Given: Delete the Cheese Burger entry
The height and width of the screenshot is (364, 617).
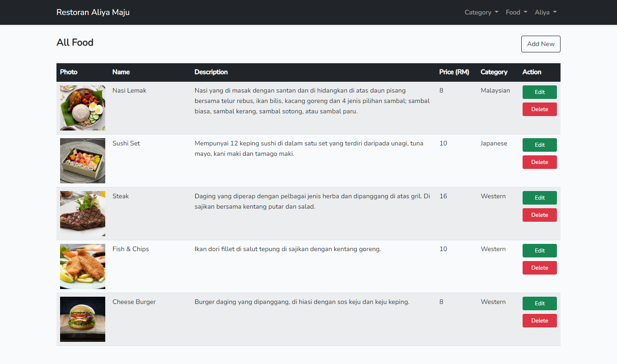Looking at the screenshot, I should (540, 321).
